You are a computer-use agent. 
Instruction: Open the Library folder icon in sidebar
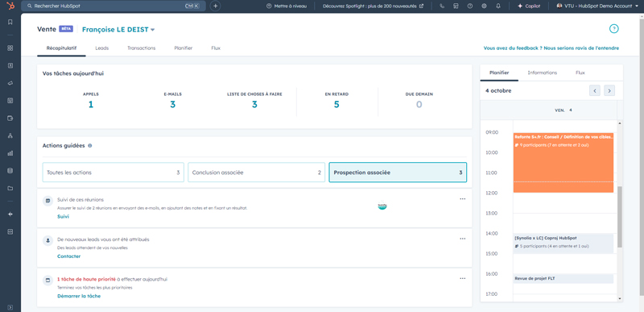(10, 189)
